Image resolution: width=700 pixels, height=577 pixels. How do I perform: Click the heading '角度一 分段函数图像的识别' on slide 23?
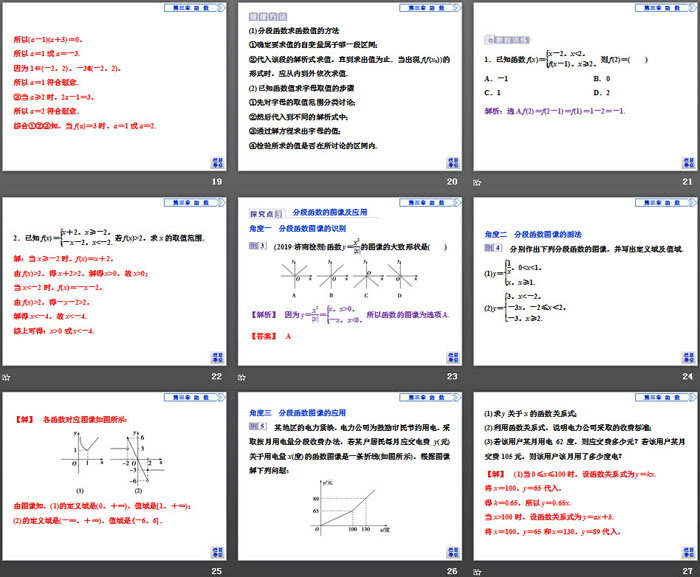tap(297, 229)
